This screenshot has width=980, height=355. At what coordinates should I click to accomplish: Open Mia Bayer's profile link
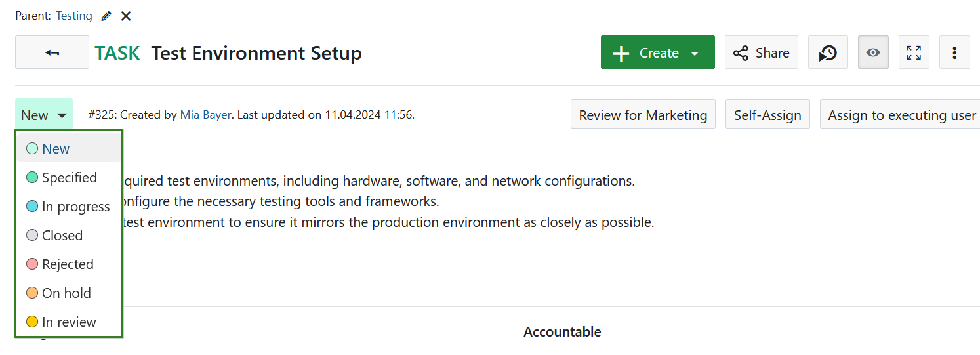point(205,115)
